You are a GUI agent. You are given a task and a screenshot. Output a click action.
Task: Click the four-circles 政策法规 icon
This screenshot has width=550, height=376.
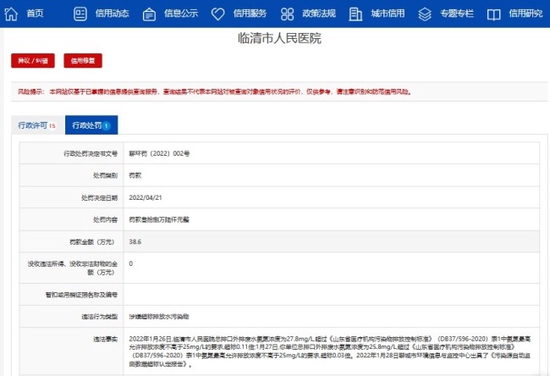[287, 14]
